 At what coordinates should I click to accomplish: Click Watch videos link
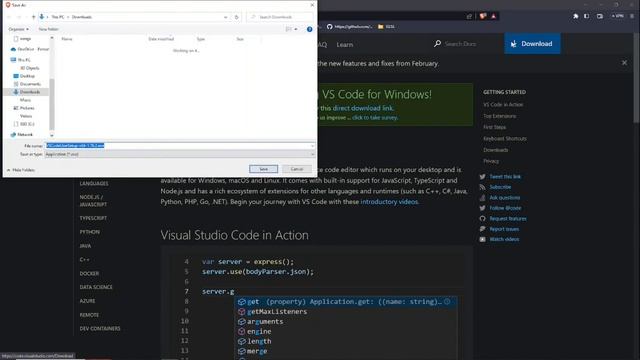coord(504,239)
